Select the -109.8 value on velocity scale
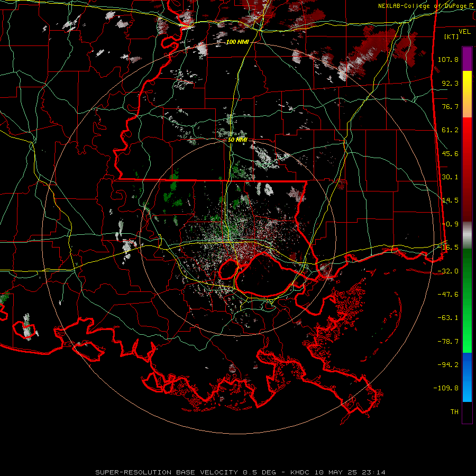 click(446, 388)
